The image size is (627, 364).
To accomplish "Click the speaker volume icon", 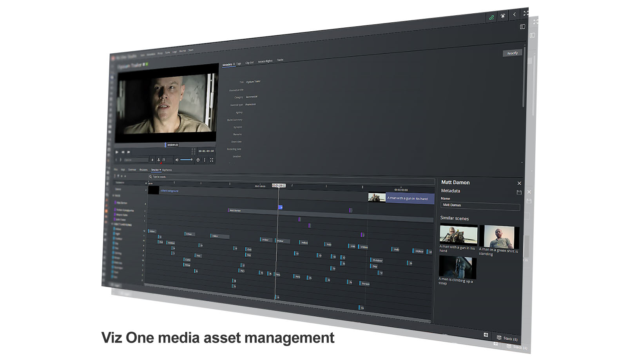I will click(x=177, y=160).
